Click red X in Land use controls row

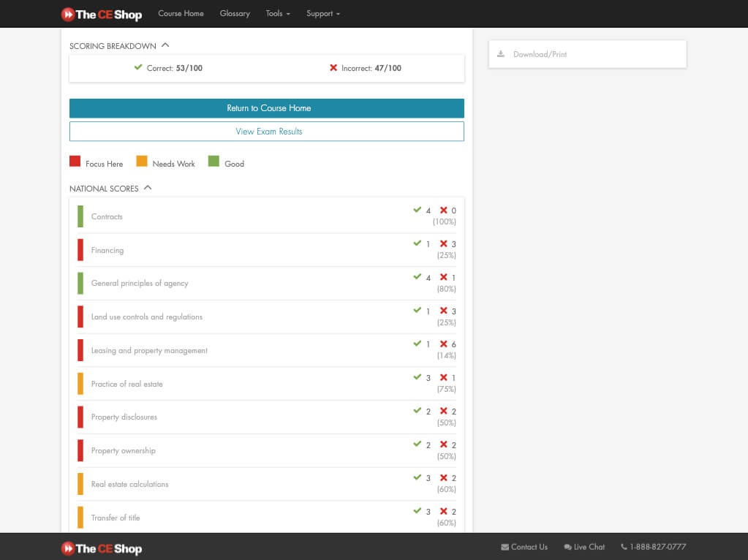point(444,310)
